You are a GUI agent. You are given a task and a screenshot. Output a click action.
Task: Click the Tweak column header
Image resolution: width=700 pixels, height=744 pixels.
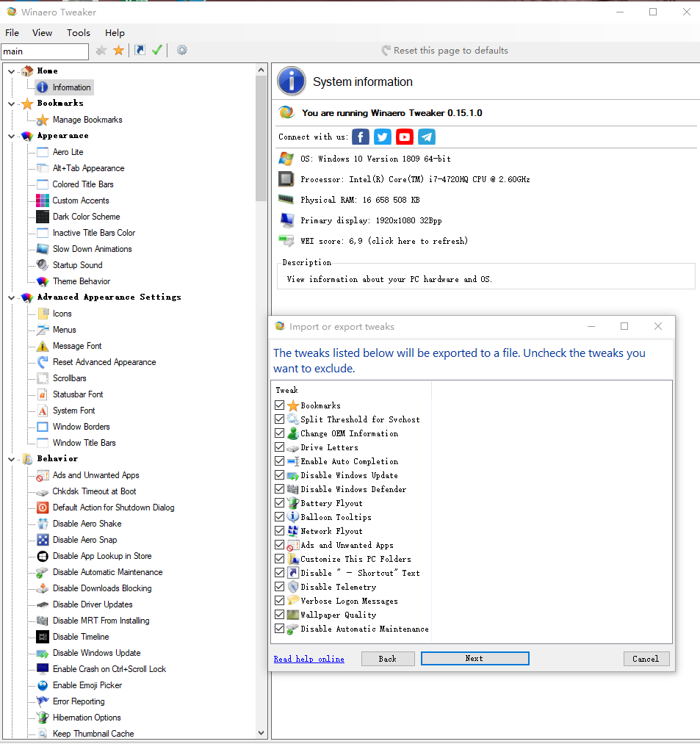(x=351, y=390)
